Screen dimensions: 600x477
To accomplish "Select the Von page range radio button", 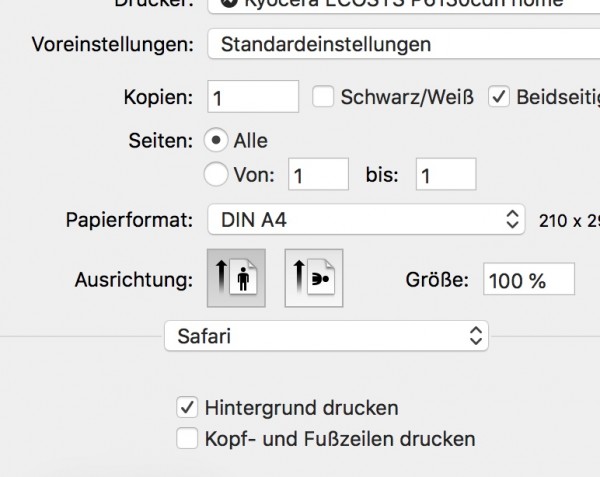I will point(216,174).
